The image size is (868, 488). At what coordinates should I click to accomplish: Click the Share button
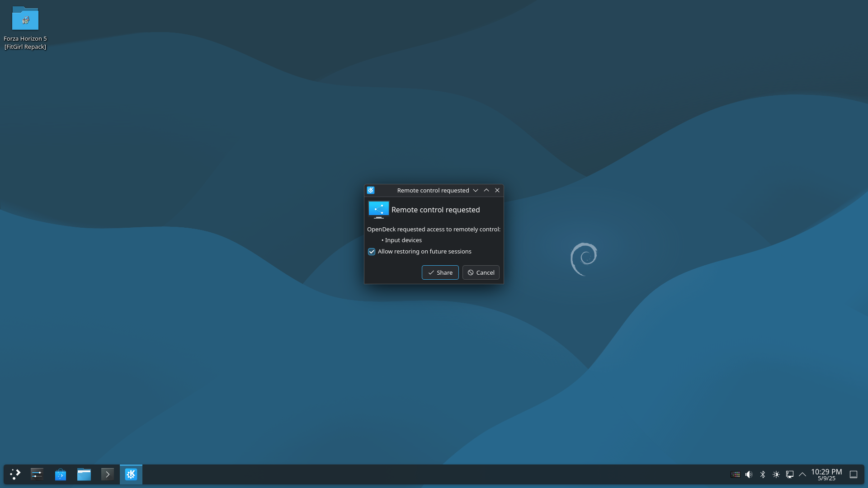(440, 272)
